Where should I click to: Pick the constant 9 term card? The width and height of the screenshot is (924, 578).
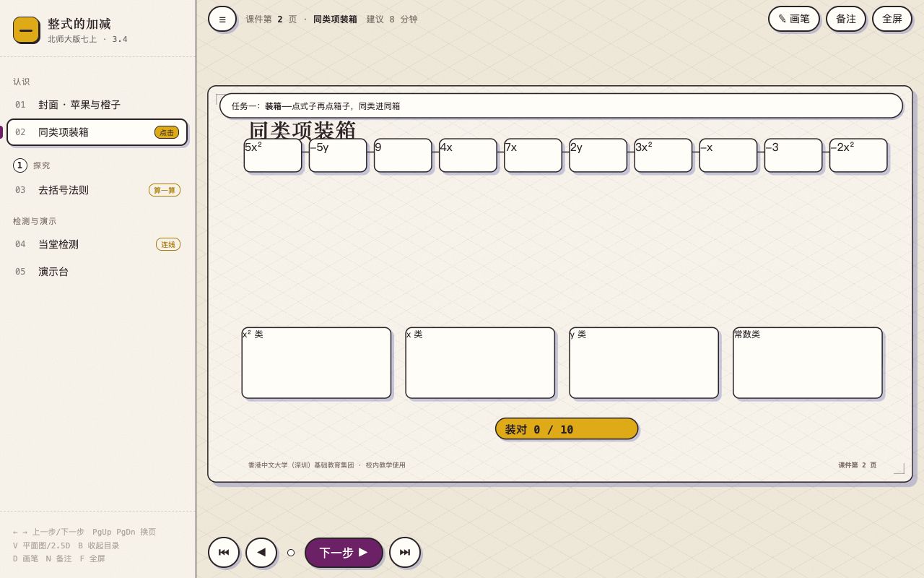(403, 155)
